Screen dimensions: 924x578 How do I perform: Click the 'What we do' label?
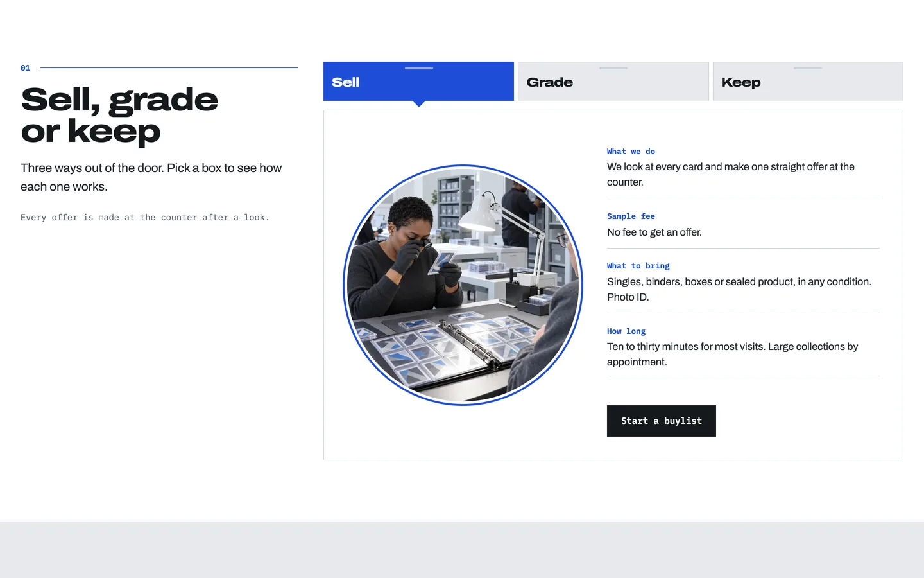coord(631,152)
